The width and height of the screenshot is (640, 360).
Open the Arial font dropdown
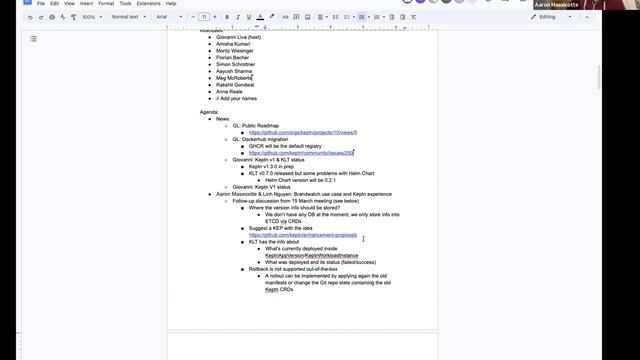(x=169, y=17)
